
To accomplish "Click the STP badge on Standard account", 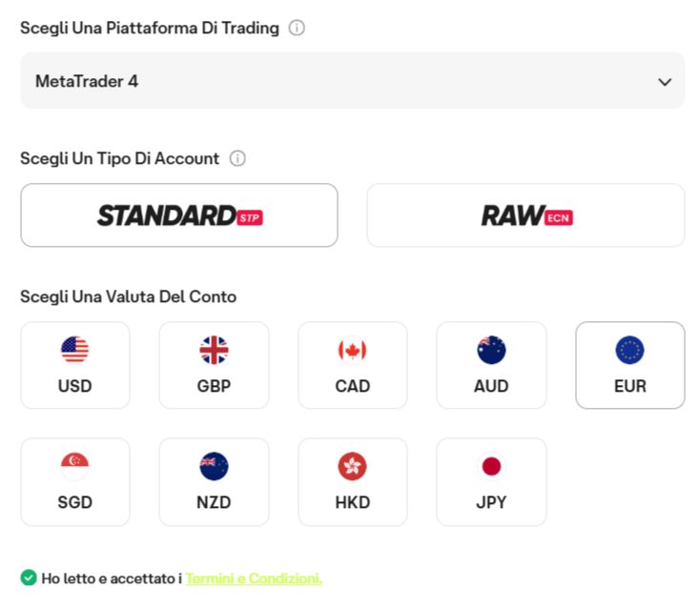I will click(x=250, y=217).
